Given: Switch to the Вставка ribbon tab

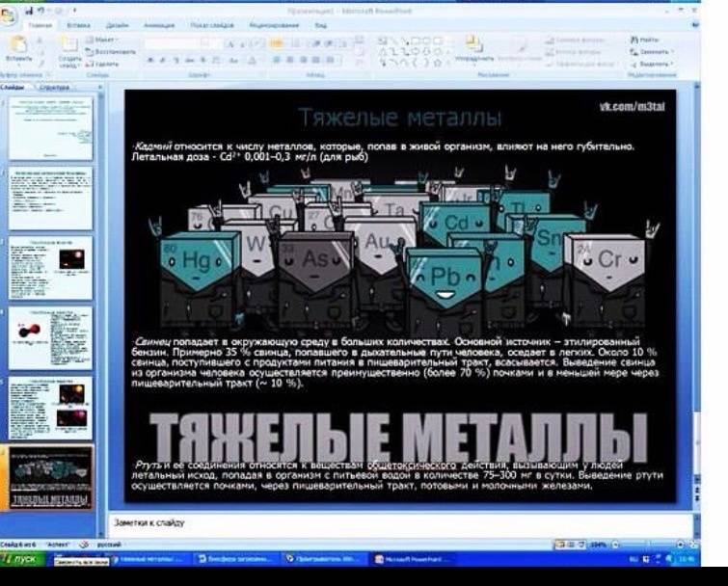Looking at the screenshot, I should (x=78, y=25).
